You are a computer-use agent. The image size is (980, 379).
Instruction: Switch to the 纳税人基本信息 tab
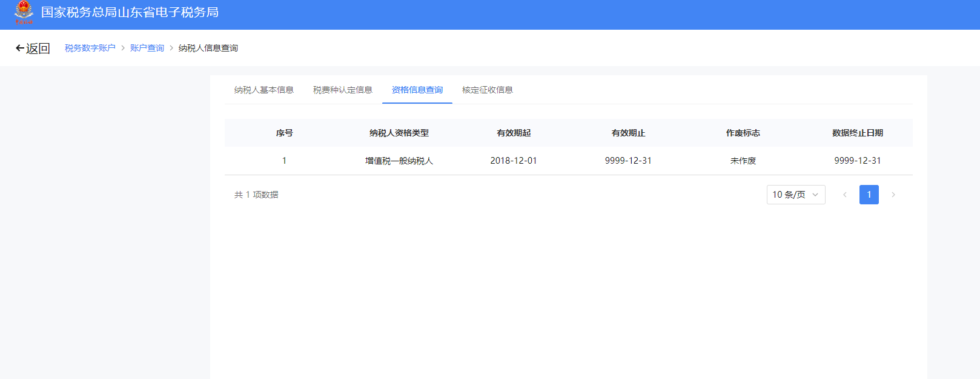coord(263,90)
